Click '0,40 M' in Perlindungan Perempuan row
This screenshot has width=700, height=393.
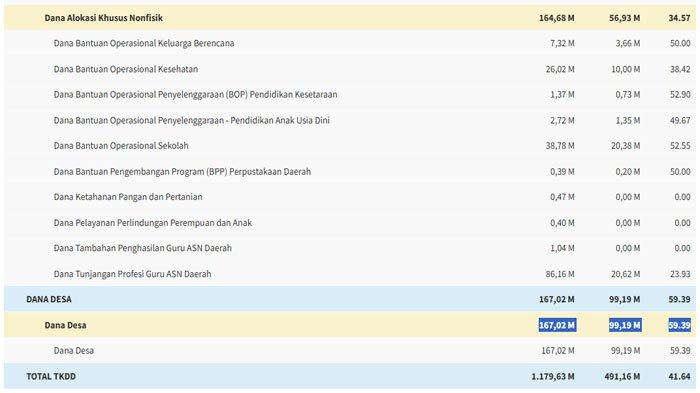pyautogui.click(x=562, y=222)
